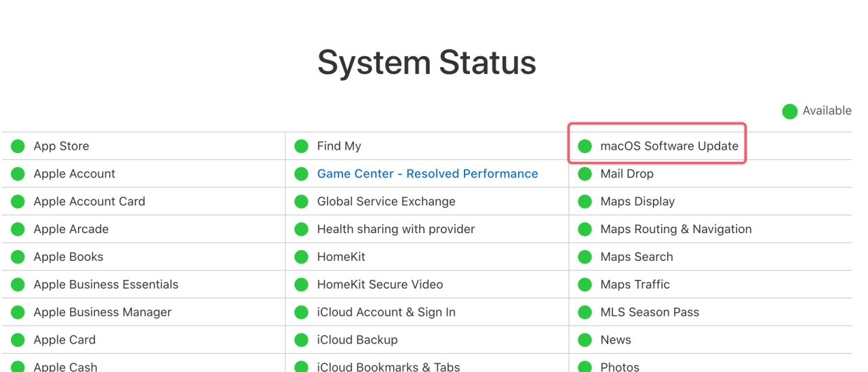Screen dimensions: 868x372
Task: Click the Apple Card status indicator dot
Action: [18, 340]
